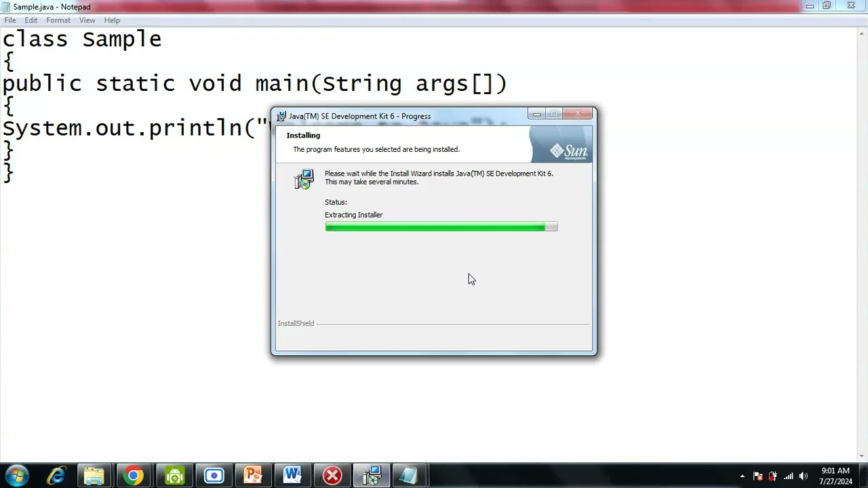
Task: Minimize the Java installer dialog
Action: click(536, 114)
